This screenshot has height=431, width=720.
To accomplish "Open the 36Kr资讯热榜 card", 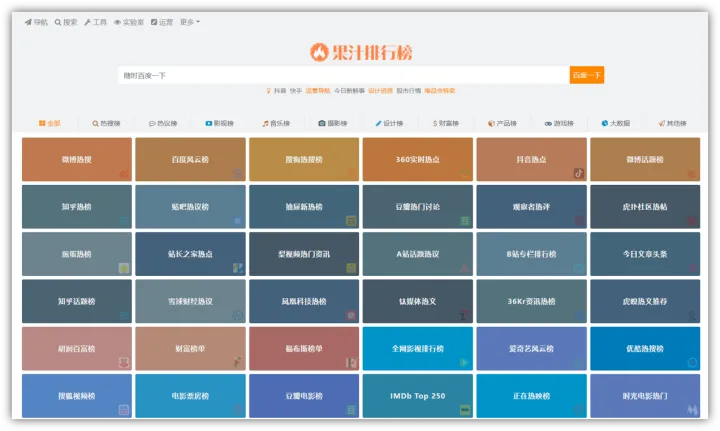I will click(x=531, y=301).
